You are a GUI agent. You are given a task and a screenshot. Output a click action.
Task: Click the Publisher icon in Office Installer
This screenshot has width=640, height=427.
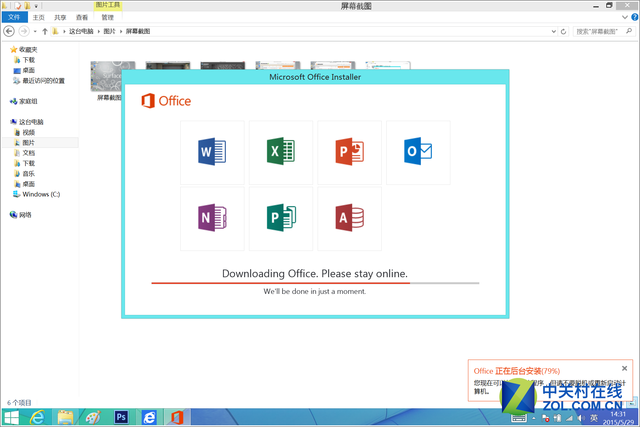(281, 218)
